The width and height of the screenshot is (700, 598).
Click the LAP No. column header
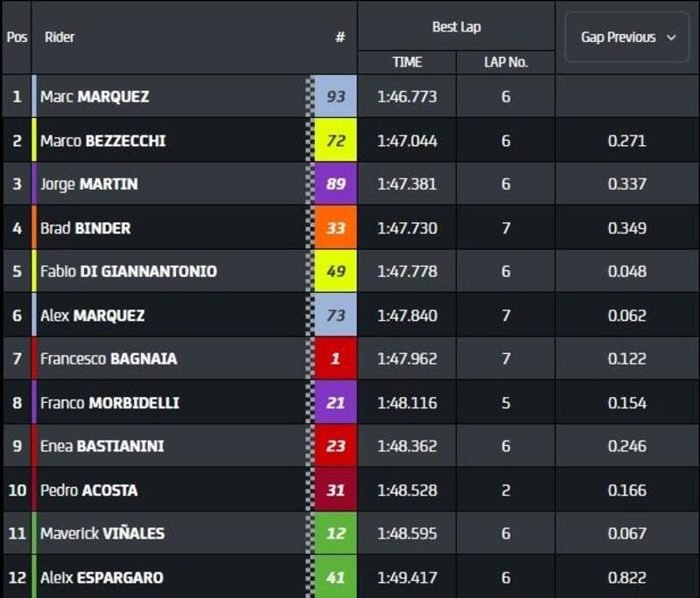506,62
